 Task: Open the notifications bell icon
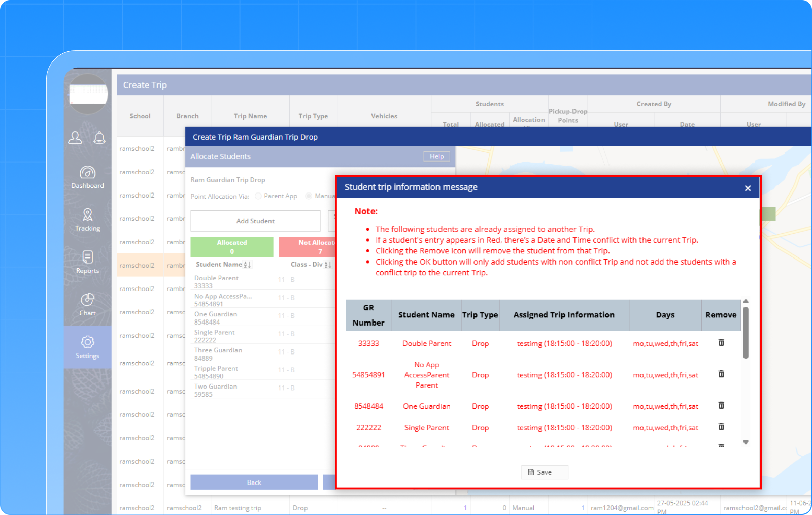[99, 138]
